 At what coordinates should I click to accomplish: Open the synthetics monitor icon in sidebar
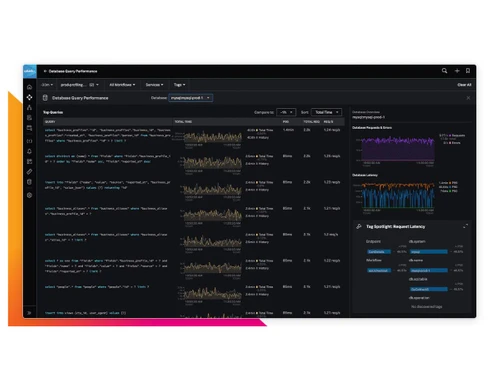tap(29, 128)
